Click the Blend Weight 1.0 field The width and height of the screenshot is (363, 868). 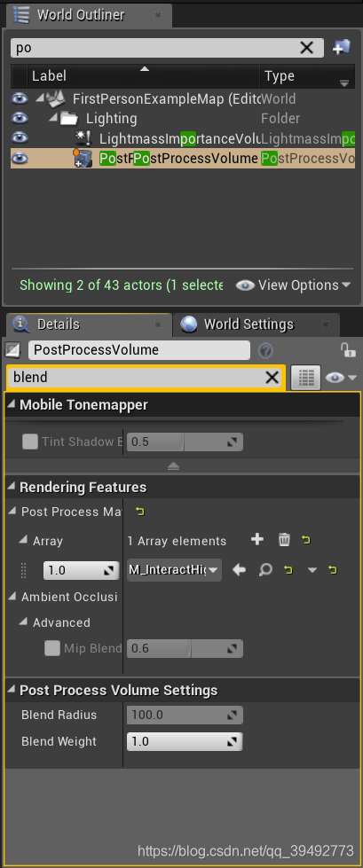tap(185, 741)
